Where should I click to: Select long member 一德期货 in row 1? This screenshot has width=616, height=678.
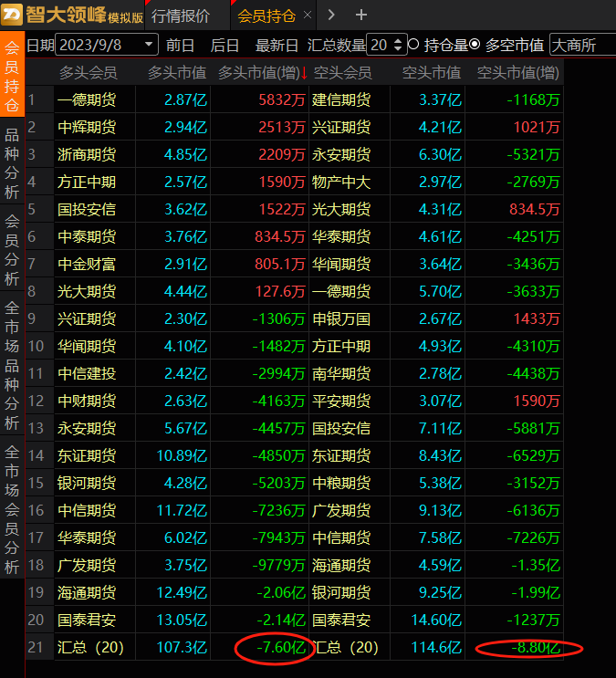(87, 99)
